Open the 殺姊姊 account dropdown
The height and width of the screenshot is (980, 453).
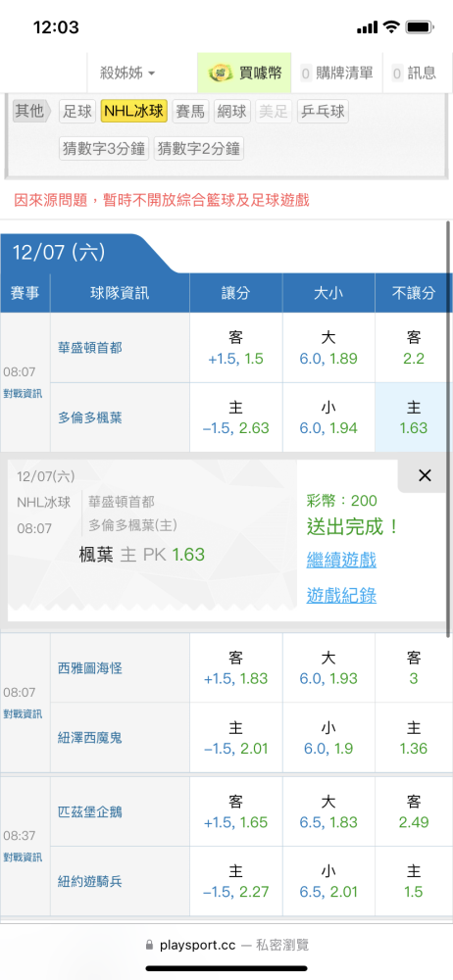[127, 73]
